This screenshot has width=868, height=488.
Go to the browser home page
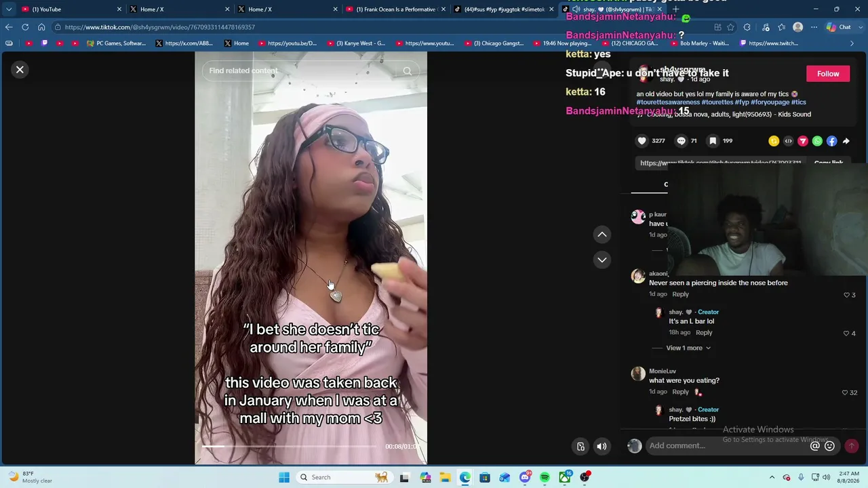(41, 27)
